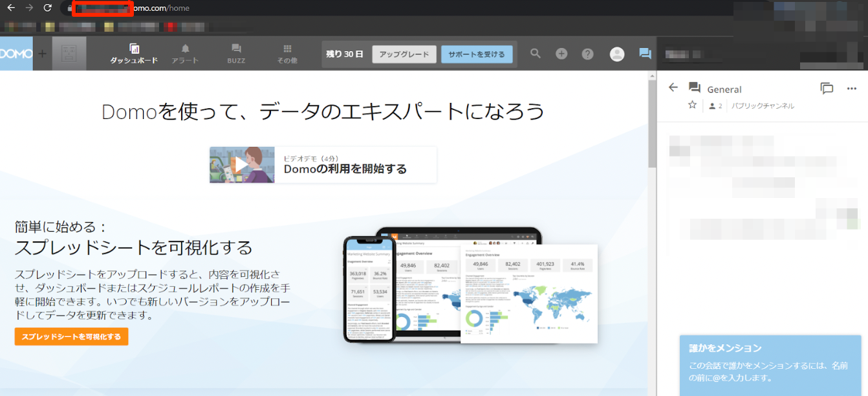Click the Domo logo icon
The image size is (868, 396).
(x=14, y=54)
